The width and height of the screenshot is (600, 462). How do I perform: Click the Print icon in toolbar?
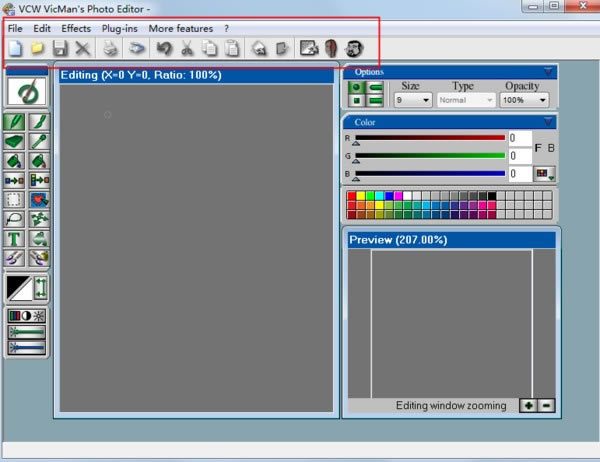(x=110, y=49)
